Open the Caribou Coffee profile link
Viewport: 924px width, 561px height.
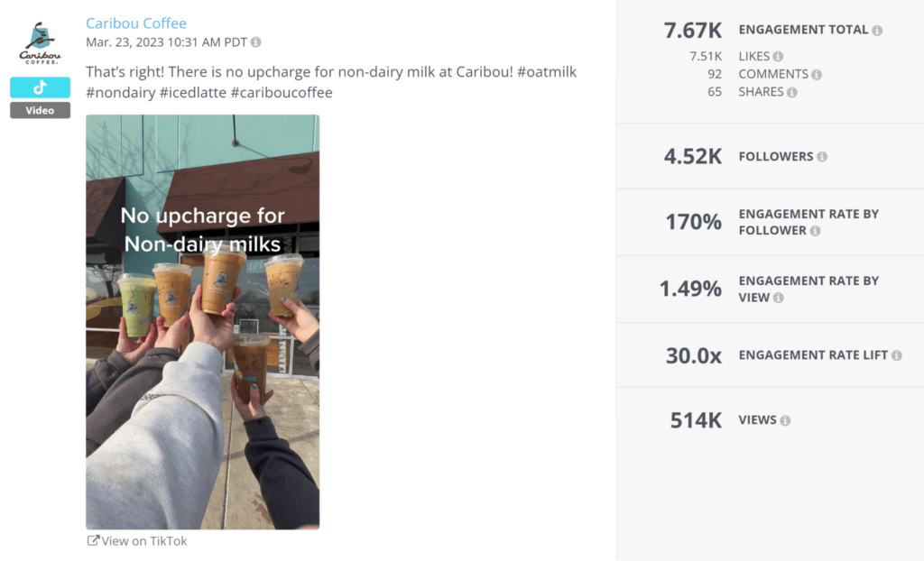pyautogui.click(x=136, y=23)
